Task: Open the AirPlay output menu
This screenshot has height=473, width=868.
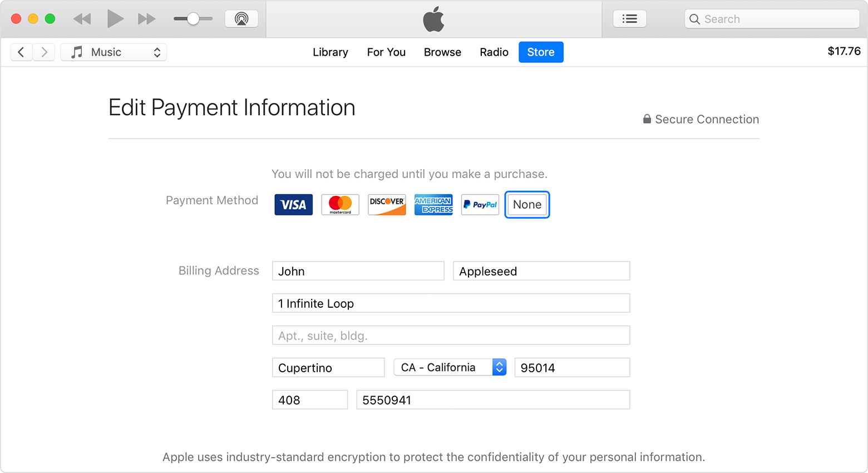Action: 241,19
